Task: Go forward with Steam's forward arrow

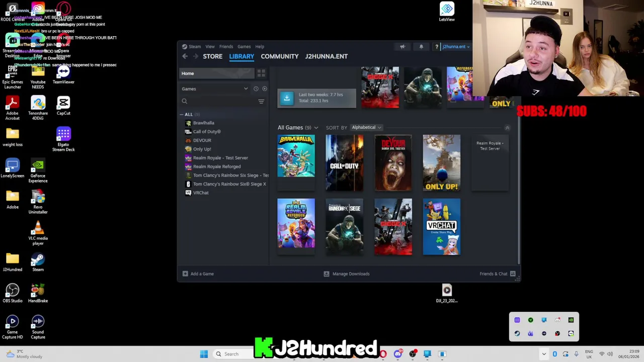Action: (x=195, y=56)
